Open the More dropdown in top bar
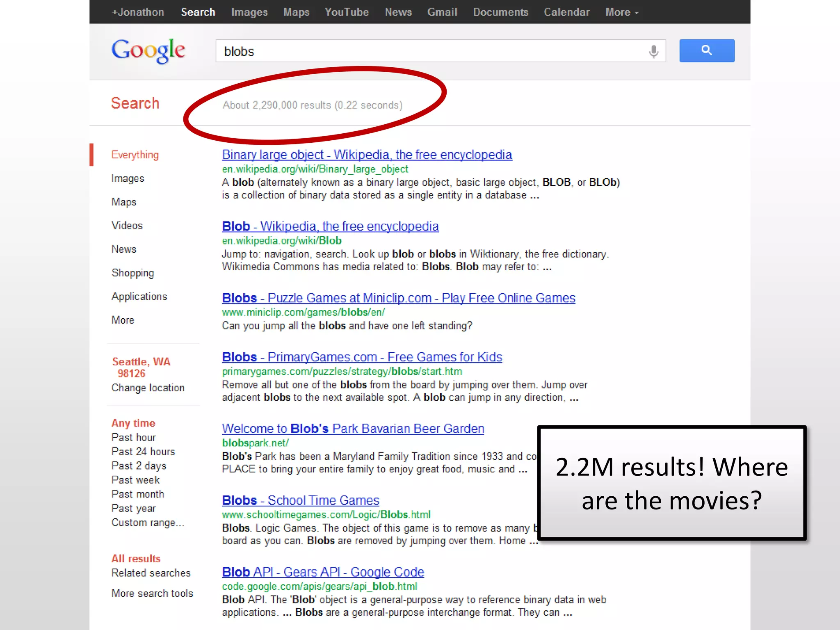The image size is (840, 630). point(622,12)
